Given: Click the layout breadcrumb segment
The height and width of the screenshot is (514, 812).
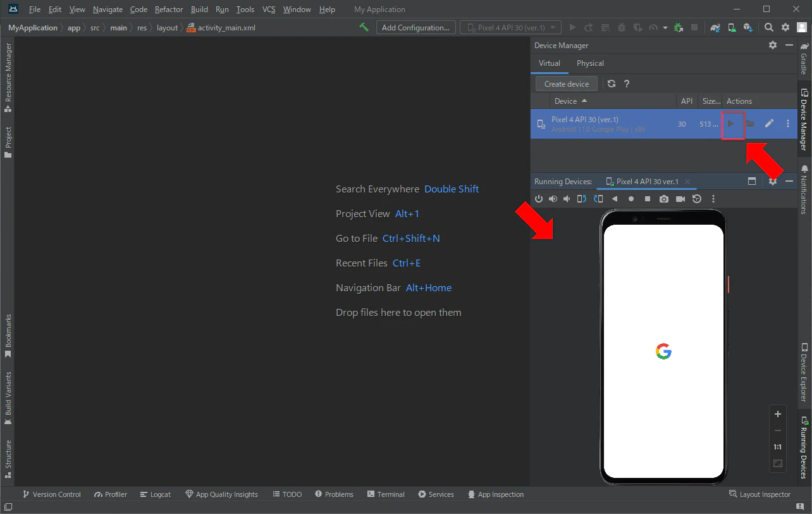Looking at the screenshot, I should tap(168, 28).
